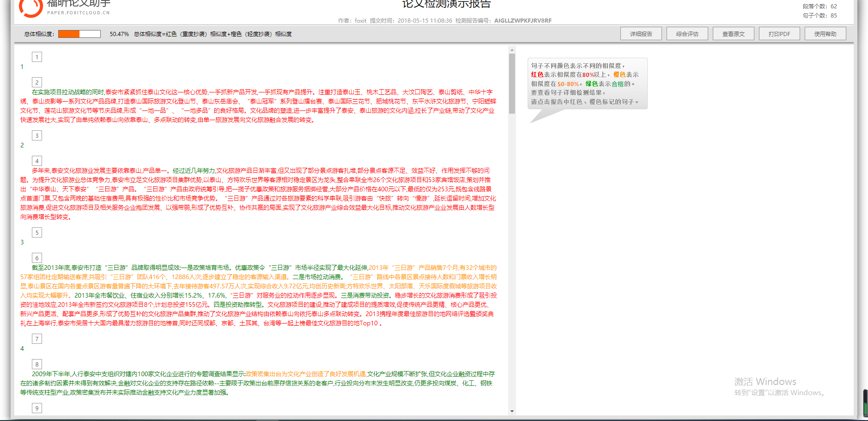Click paragraph marker box 6
Image resolution: width=868 pixels, height=421 pixels.
(x=37, y=258)
